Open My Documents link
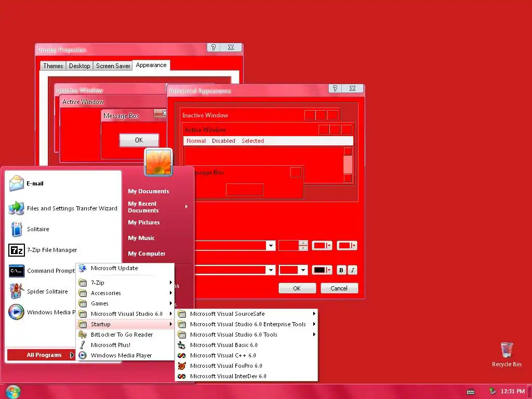Viewport: 532px width, 399px height. point(148,191)
